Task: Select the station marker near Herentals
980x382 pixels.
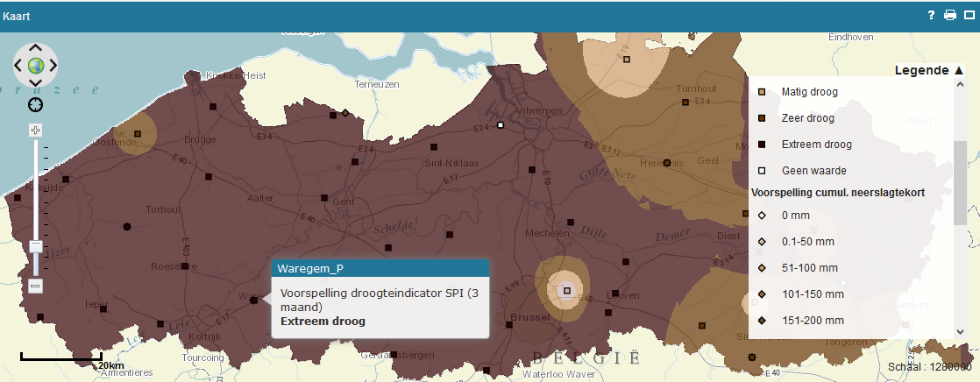Action: (667, 163)
